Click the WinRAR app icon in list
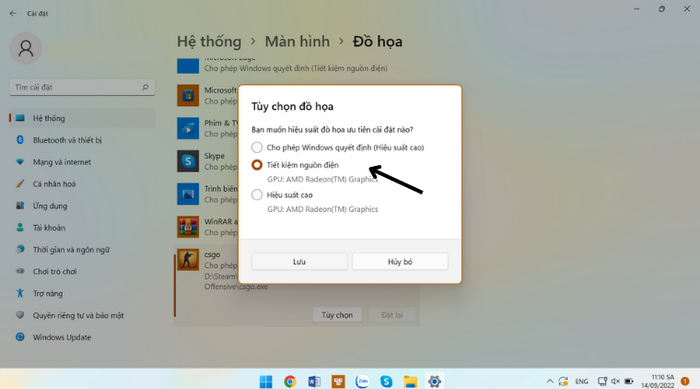700x389 pixels. [x=188, y=227]
